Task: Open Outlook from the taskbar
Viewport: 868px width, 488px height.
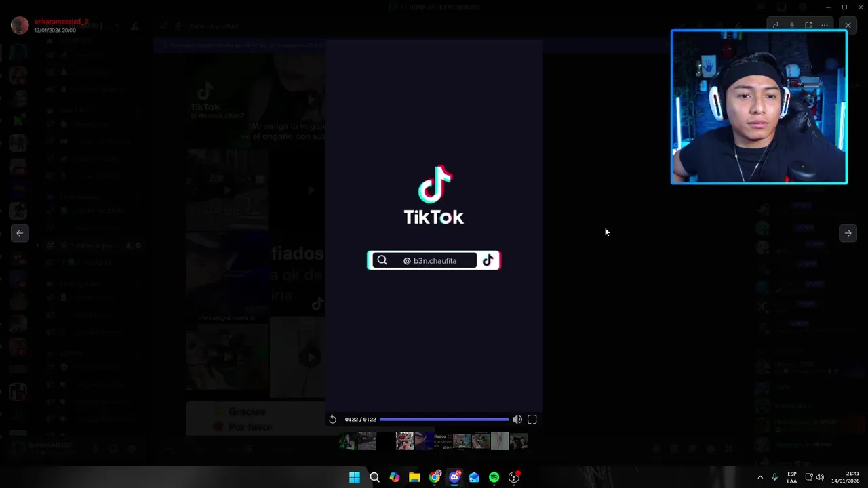Action: point(474,477)
